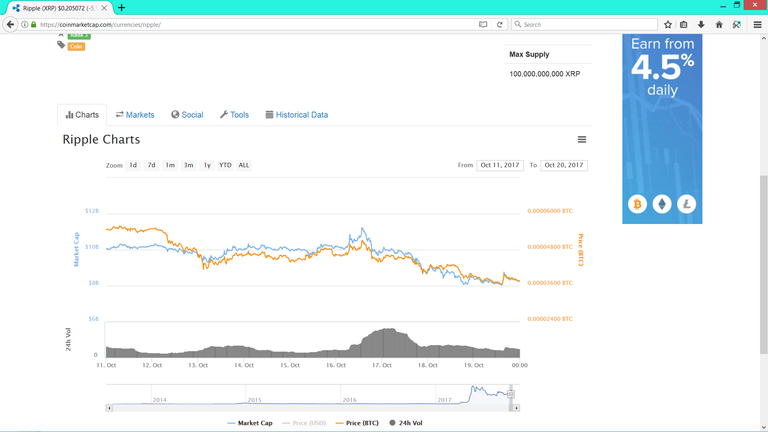Click the Ethereum icon in the ad

pyautogui.click(x=662, y=204)
